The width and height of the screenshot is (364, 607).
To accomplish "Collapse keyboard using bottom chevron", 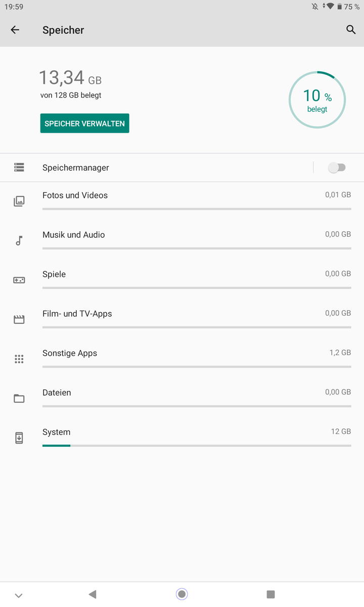I will (19, 595).
